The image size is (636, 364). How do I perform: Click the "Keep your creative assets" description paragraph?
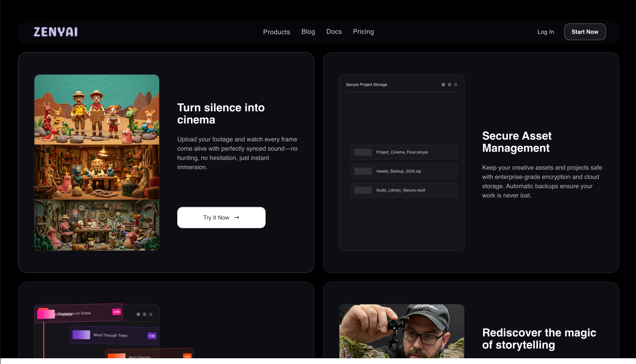tap(542, 182)
